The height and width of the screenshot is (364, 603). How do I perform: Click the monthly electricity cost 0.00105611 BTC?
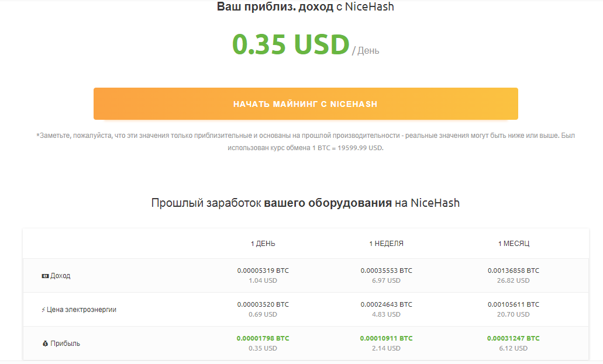(514, 304)
